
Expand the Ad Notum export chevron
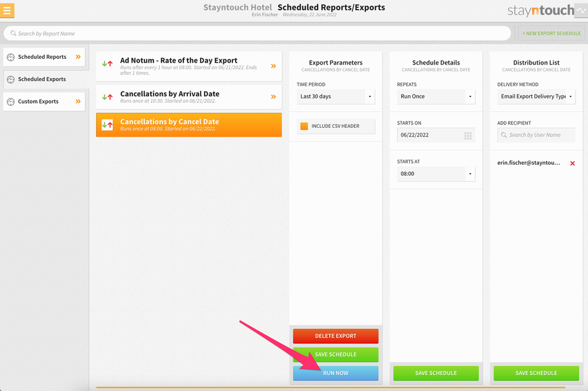pyautogui.click(x=274, y=66)
